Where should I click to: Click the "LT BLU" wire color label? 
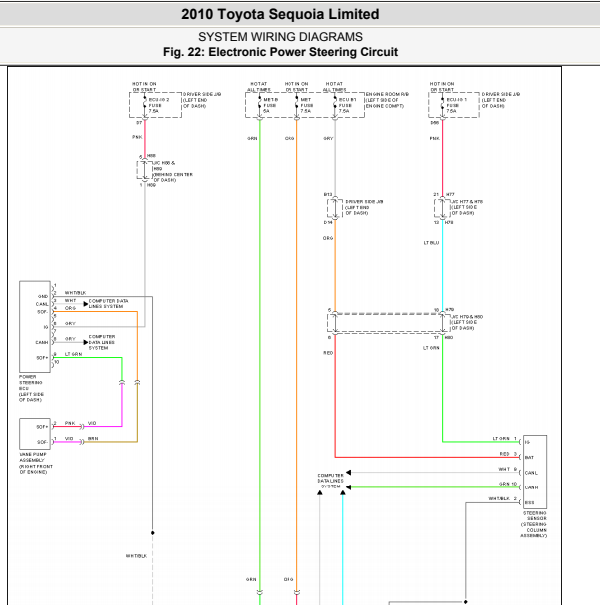(x=431, y=243)
